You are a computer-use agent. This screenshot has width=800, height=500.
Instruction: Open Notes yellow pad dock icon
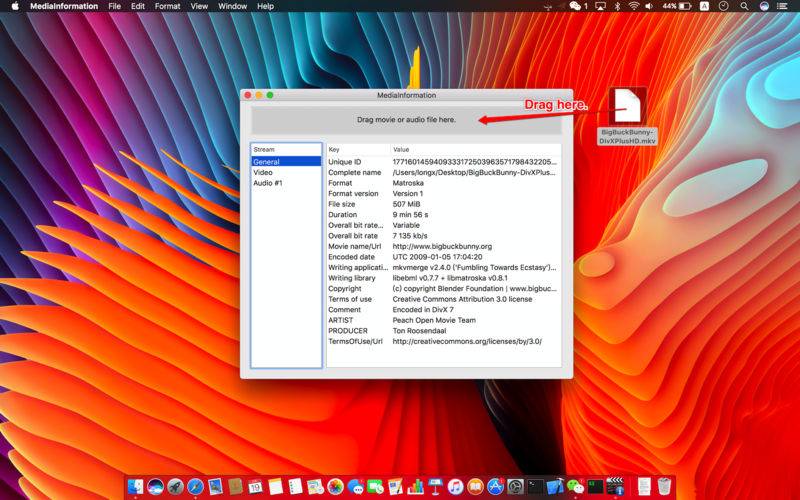tap(276, 486)
